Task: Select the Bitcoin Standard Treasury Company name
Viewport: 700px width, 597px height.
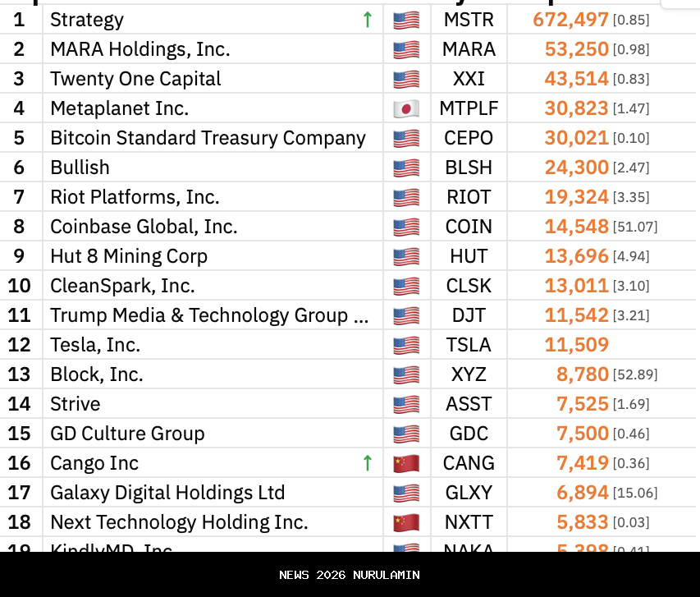Action: (x=208, y=138)
